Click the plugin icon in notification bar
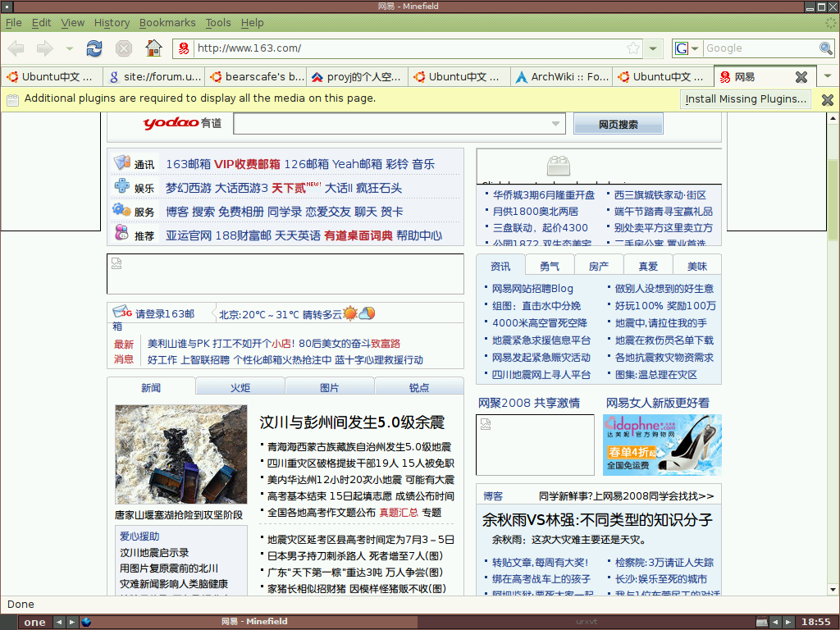Screen dimensions: 840x630 (x=12, y=99)
